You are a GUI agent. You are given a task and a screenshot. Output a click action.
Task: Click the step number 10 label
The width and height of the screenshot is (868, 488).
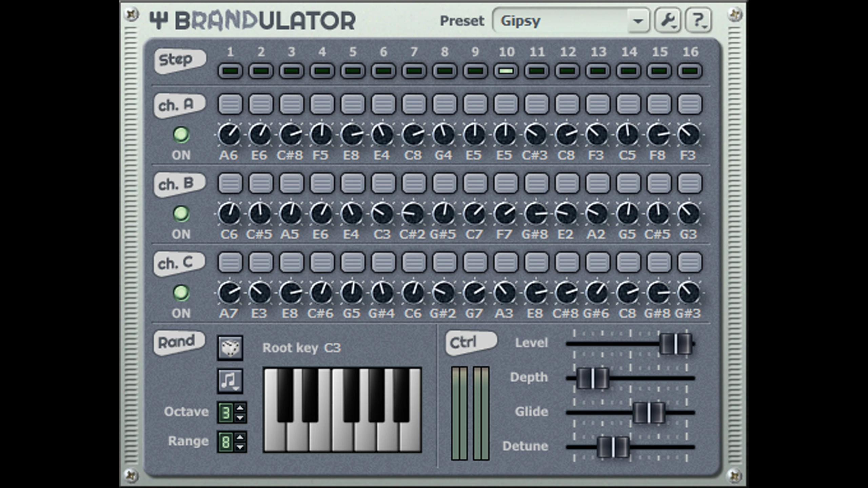pos(507,52)
